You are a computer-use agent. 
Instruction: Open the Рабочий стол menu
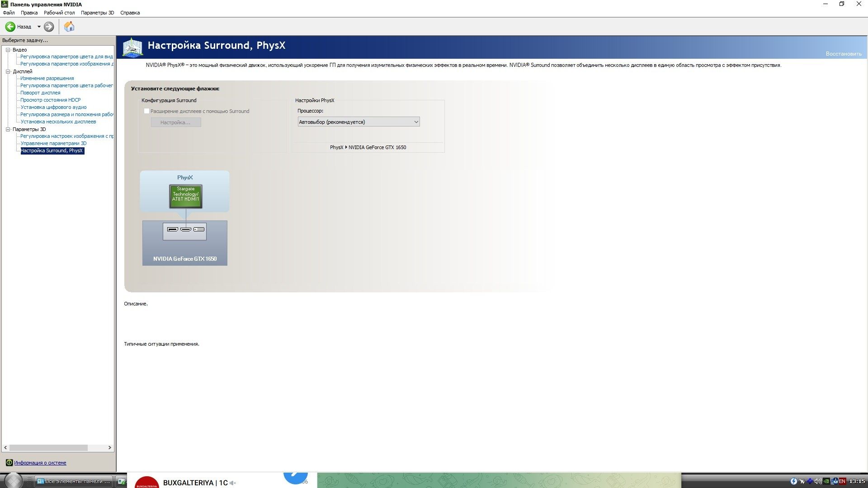click(59, 13)
